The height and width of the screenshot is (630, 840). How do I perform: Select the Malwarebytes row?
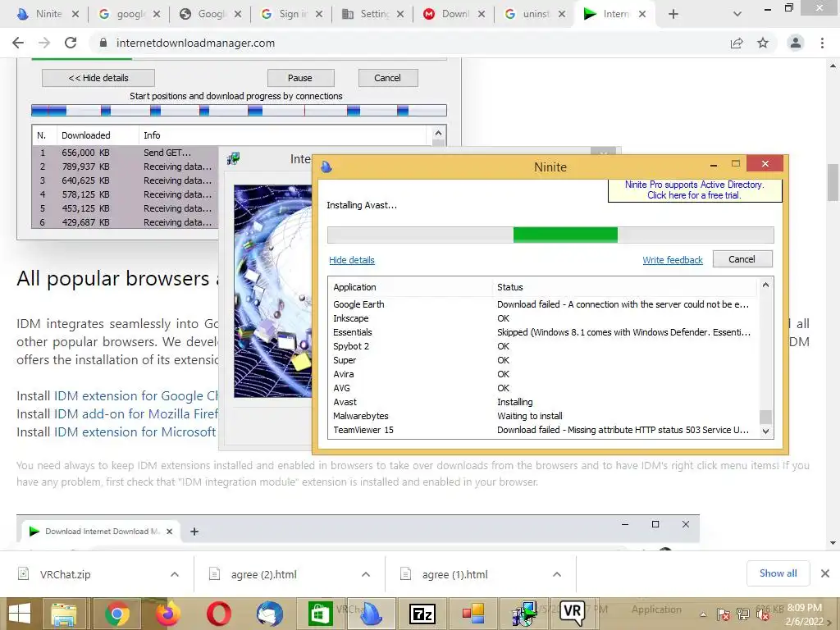point(543,416)
